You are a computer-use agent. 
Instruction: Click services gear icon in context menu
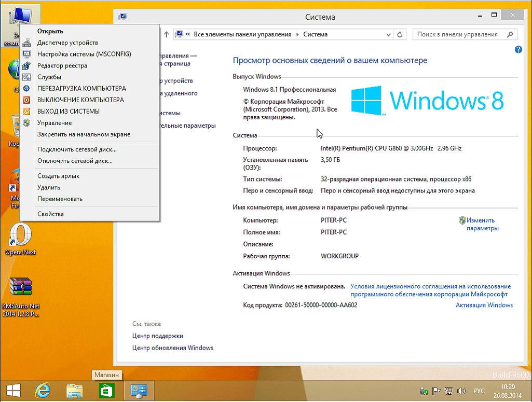26,77
